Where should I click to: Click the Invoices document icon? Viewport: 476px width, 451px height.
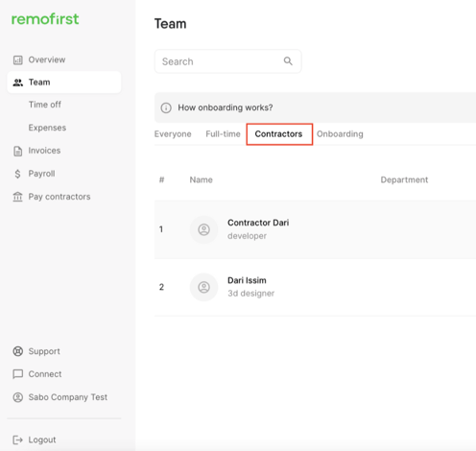coord(17,151)
